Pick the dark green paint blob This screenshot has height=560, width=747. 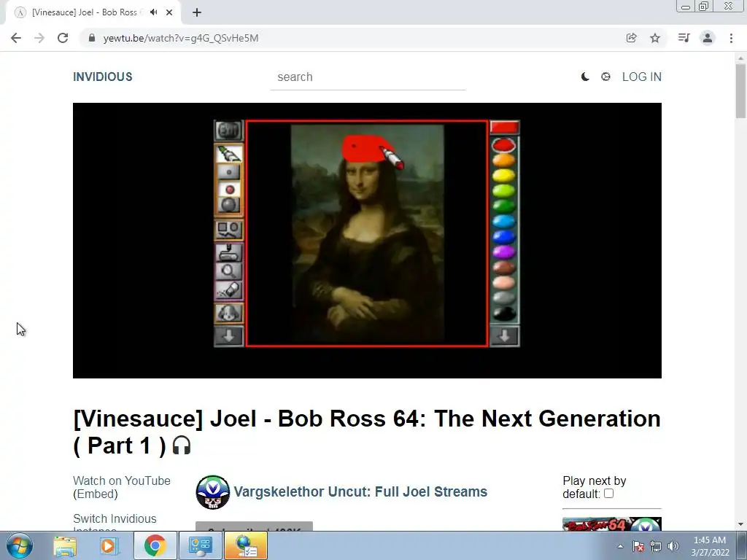tap(503, 206)
